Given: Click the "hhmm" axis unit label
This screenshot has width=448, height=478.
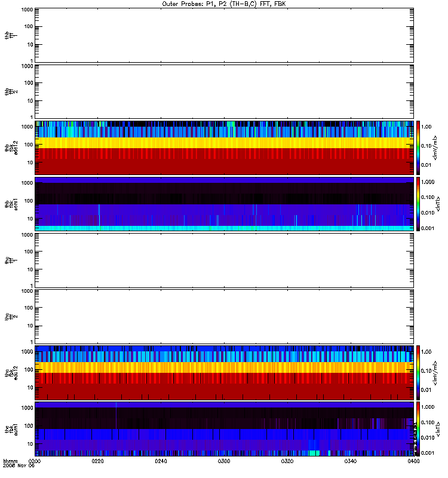Looking at the screenshot, I should 10,461.
